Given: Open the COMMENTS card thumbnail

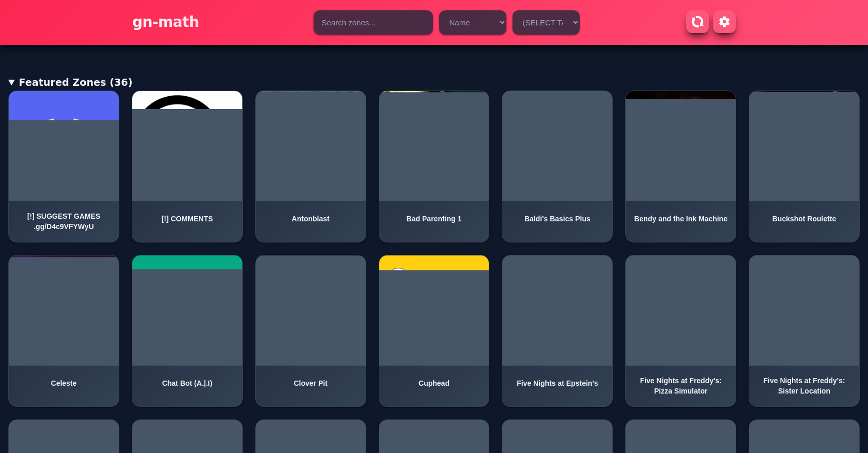Looking at the screenshot, I should (x=187, y=146).
